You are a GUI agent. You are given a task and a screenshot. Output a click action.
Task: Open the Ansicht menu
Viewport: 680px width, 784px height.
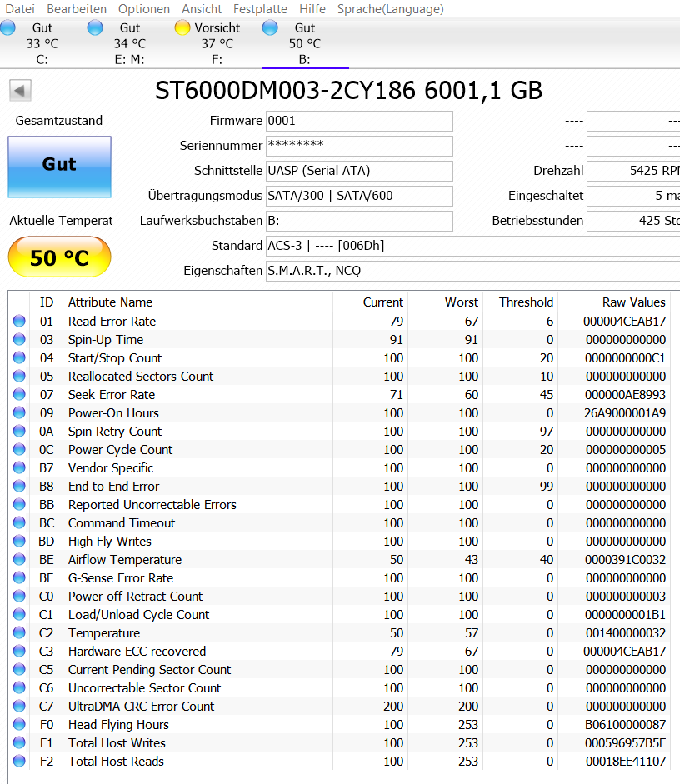tap(202, 9)
